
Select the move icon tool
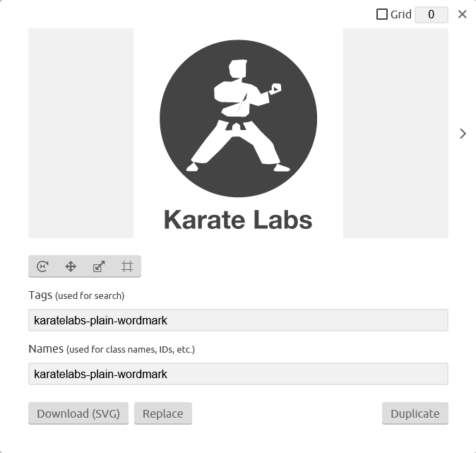pos(71,266)
